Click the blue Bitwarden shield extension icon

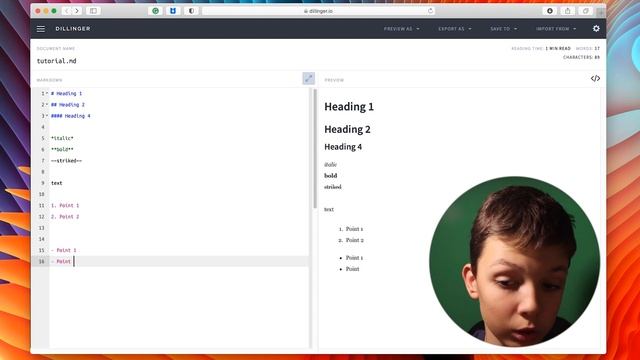(173, 11)
